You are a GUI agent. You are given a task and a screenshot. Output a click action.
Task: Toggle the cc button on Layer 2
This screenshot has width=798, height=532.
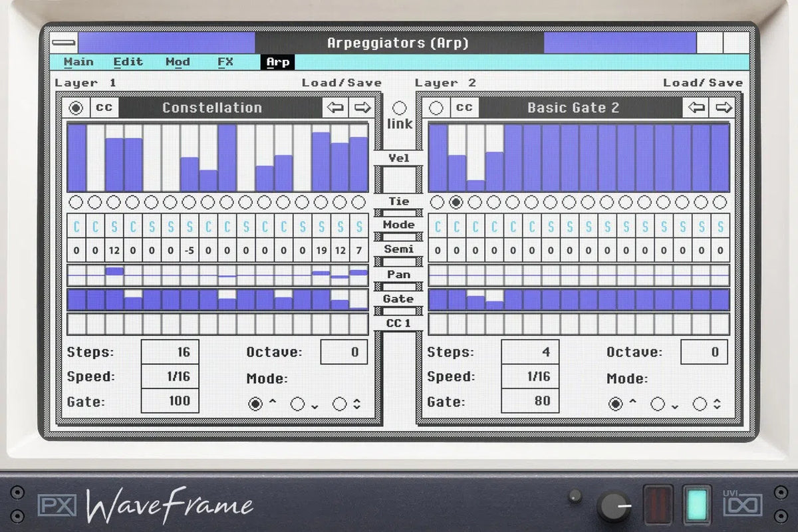[x=465, y=107]
